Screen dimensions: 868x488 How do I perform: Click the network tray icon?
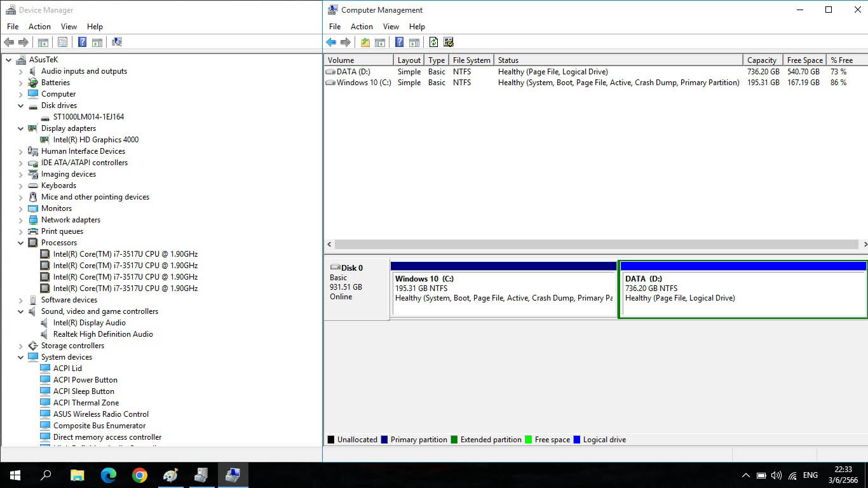[x=792, y=475]
